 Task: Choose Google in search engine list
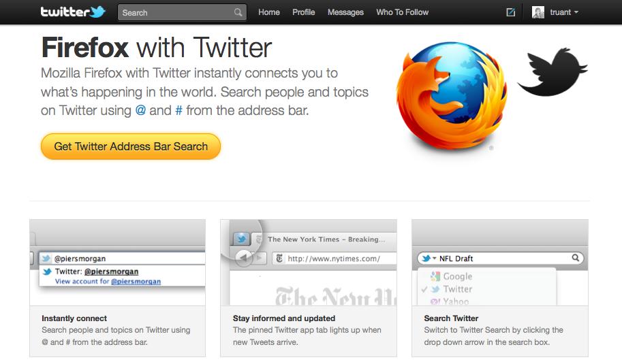coord(452,276)
